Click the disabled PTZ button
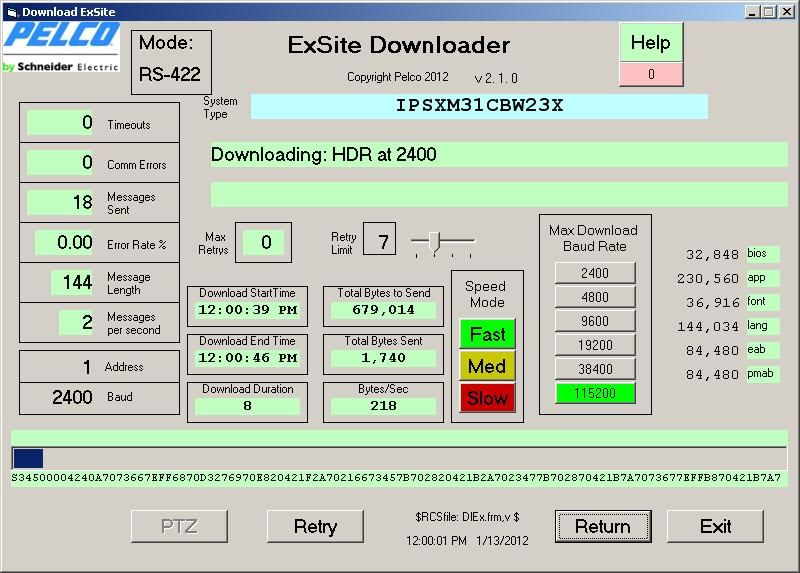 [x=179, y=526]
